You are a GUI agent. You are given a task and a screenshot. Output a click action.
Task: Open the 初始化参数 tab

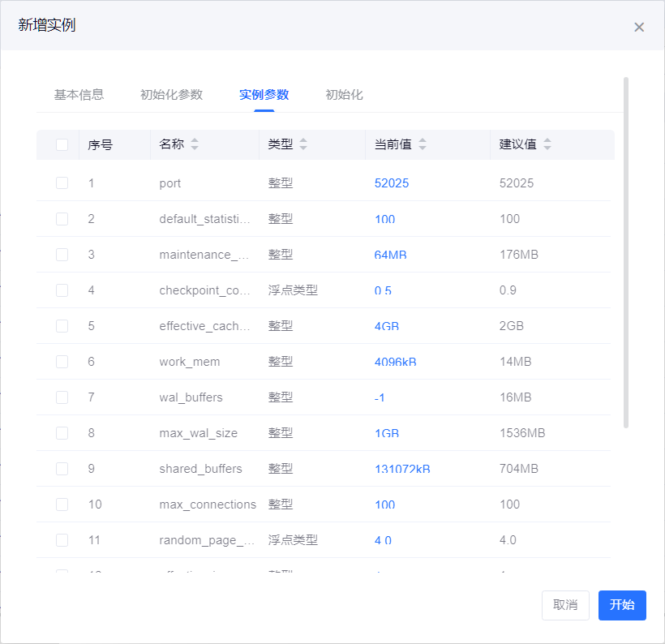171,94
